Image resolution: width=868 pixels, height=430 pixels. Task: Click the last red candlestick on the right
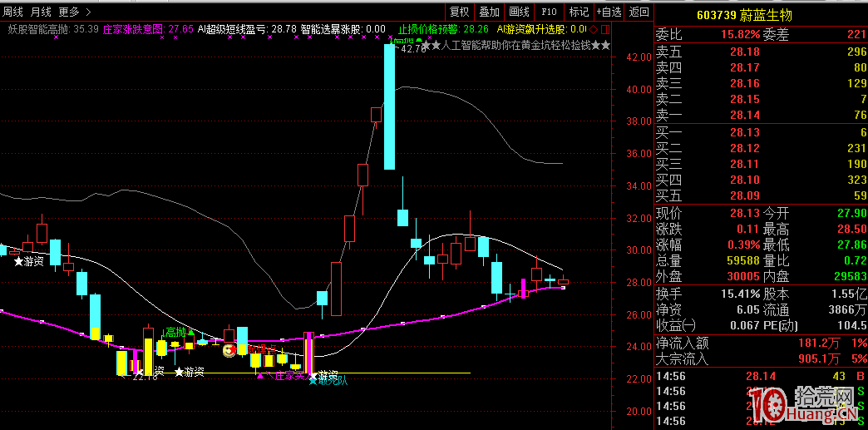pos(563,281)
